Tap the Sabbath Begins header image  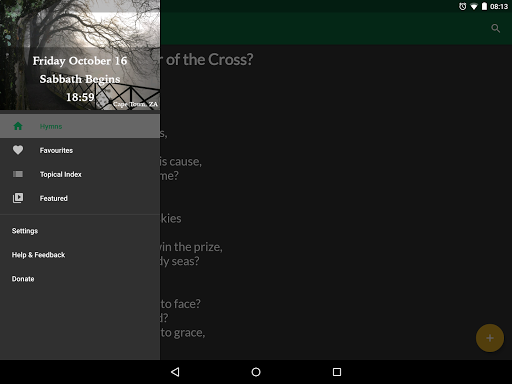(80, 55)
